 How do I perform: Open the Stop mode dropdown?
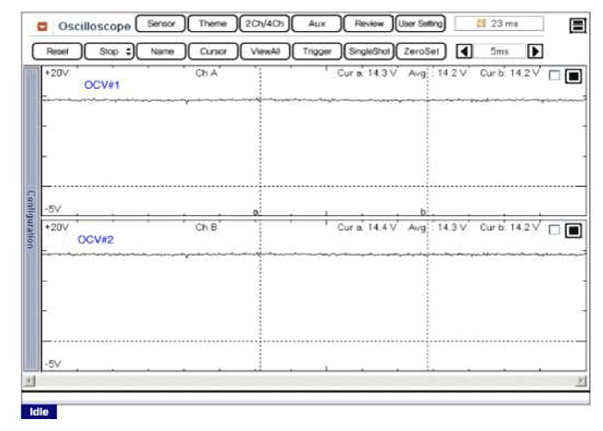click(108, 50)
